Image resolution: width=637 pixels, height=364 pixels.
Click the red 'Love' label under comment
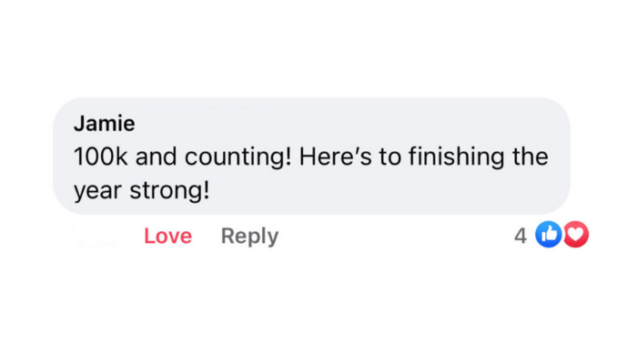point(167,236)
